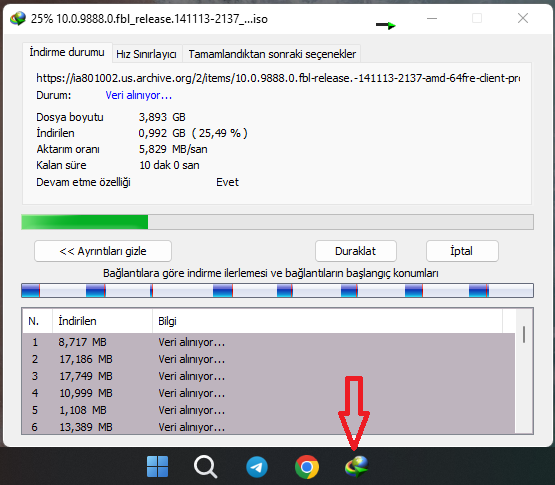Click the IDM globe icon in the title bar
The width and height of the screenshot is (555, 485).
click(x=18, y=18)
